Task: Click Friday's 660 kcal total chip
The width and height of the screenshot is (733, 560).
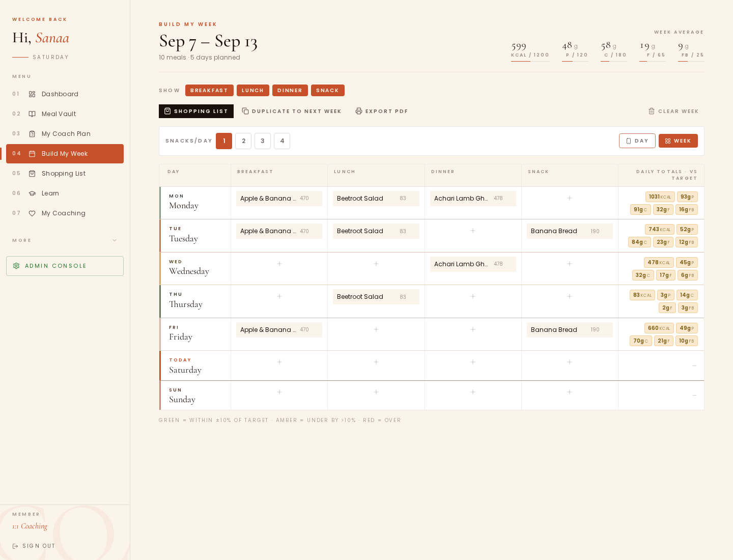Action: [x=659, y=328]
